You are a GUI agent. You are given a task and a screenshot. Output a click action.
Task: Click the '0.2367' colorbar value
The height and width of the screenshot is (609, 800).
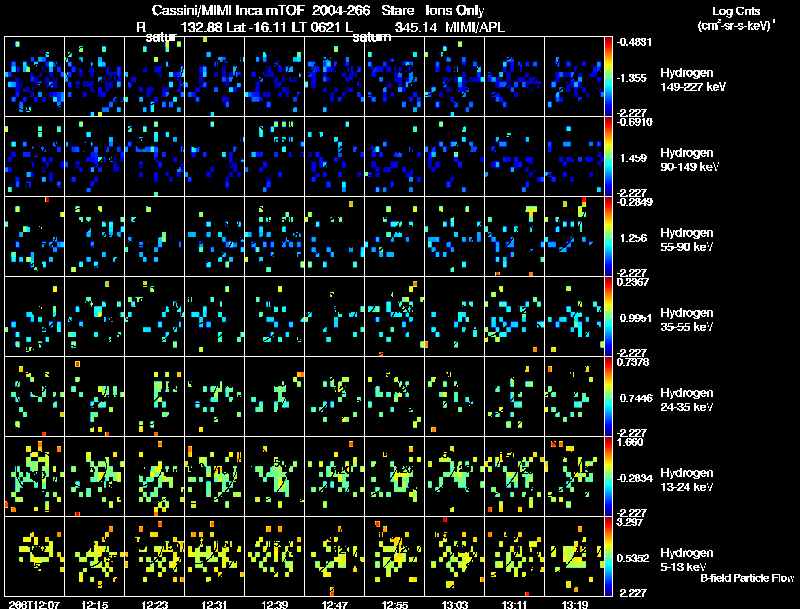coord(633,282)
